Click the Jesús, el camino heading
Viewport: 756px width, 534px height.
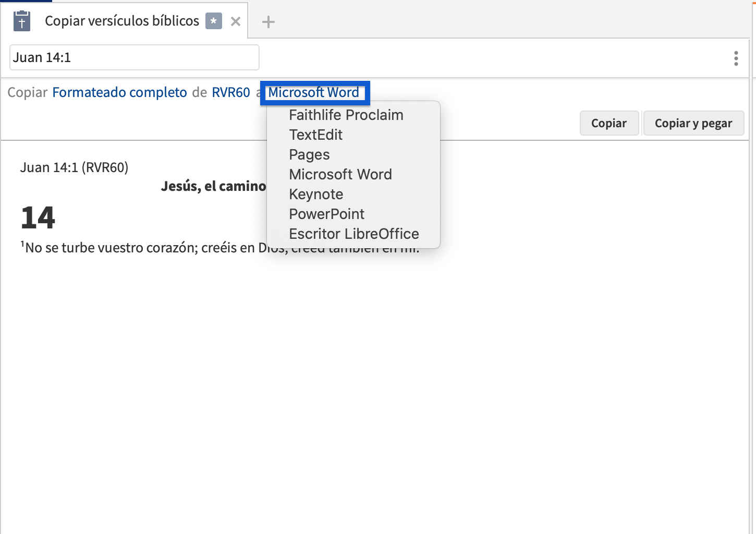coord(213,186)
